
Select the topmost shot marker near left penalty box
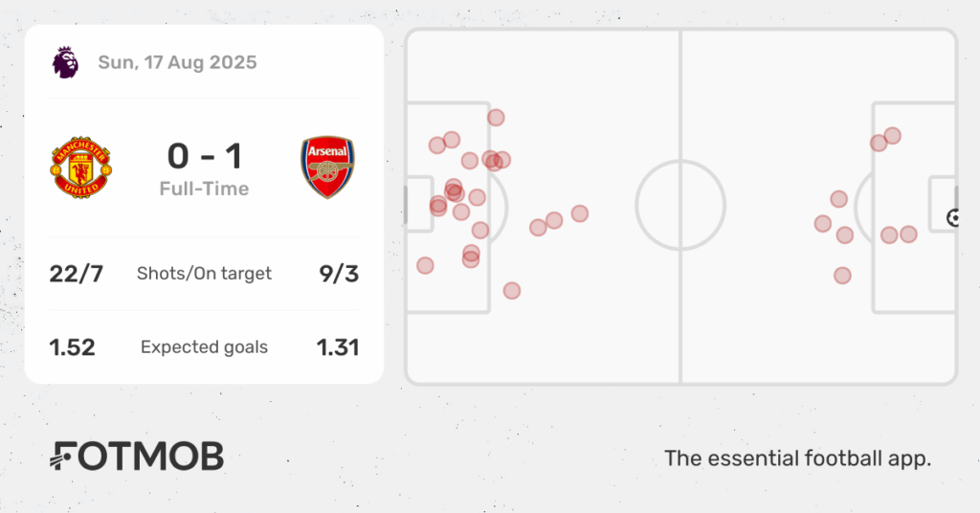497,118
